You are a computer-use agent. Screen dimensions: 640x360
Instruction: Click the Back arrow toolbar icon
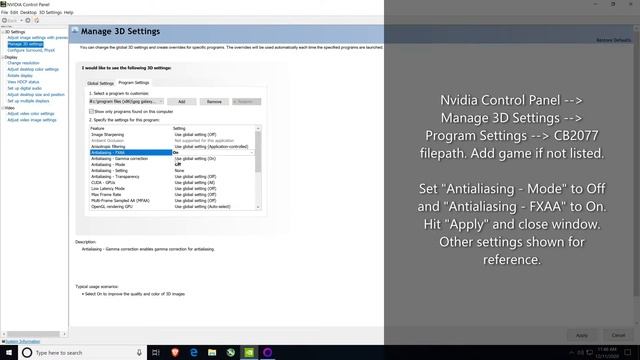tap(4, 20)
